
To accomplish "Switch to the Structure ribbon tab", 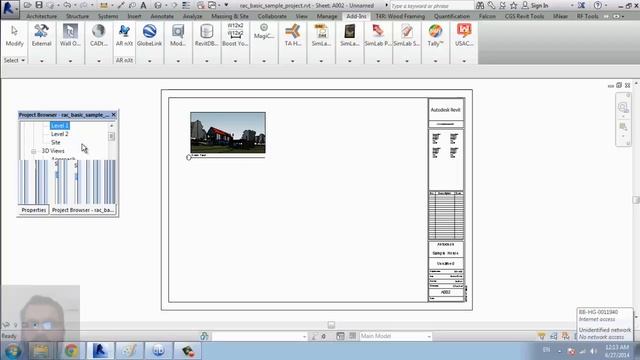I will click(77, 16).
